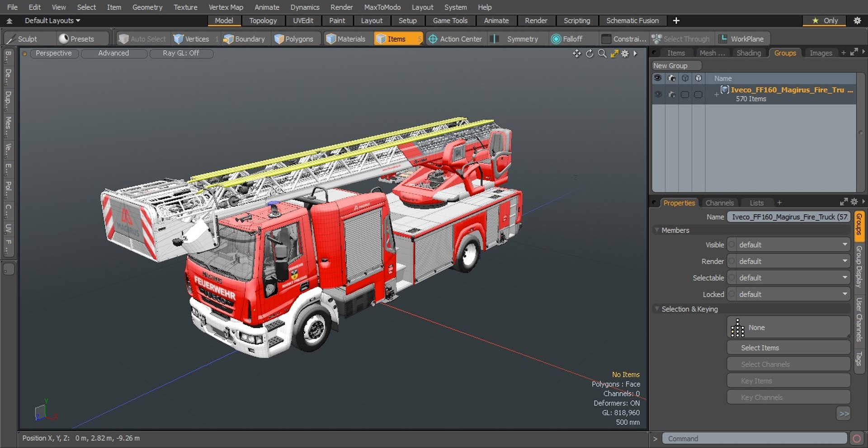Open the Visible default dropdown

pyautogui.click(x=789, y=245)
